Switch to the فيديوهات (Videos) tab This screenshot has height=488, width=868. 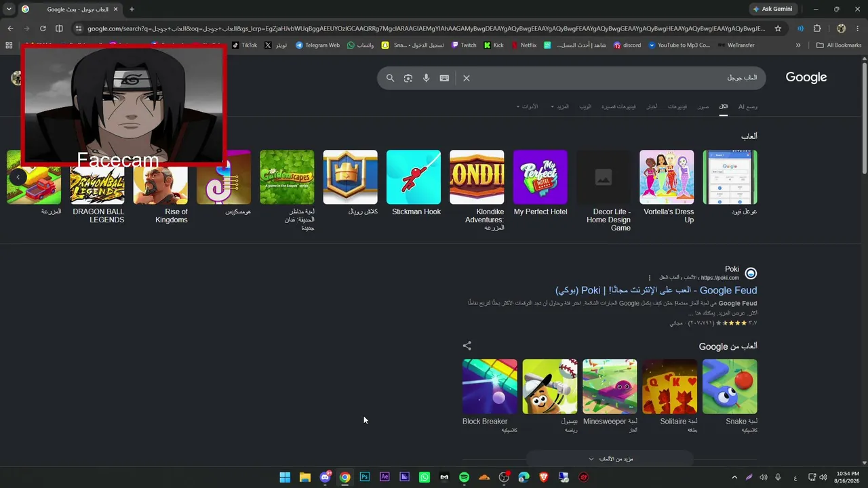(677, 106)
